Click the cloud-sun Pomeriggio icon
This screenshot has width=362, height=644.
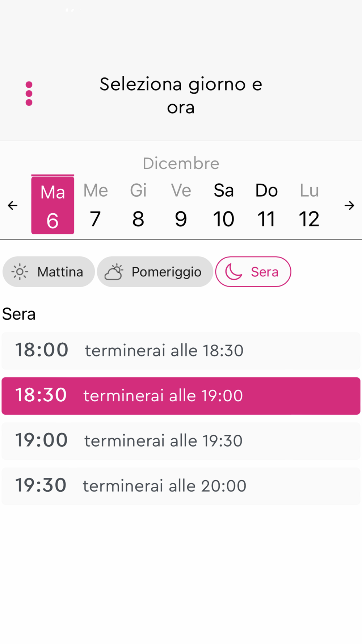(114, 272)
